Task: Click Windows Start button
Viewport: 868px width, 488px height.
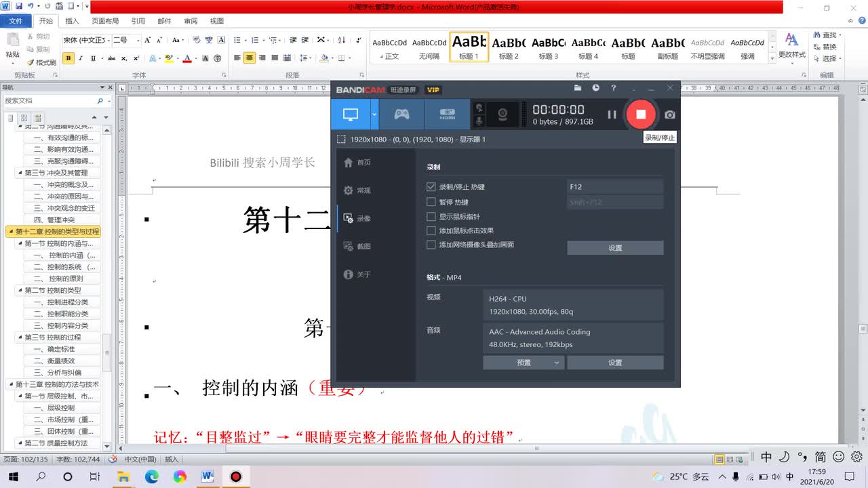Action: point(13,476)
